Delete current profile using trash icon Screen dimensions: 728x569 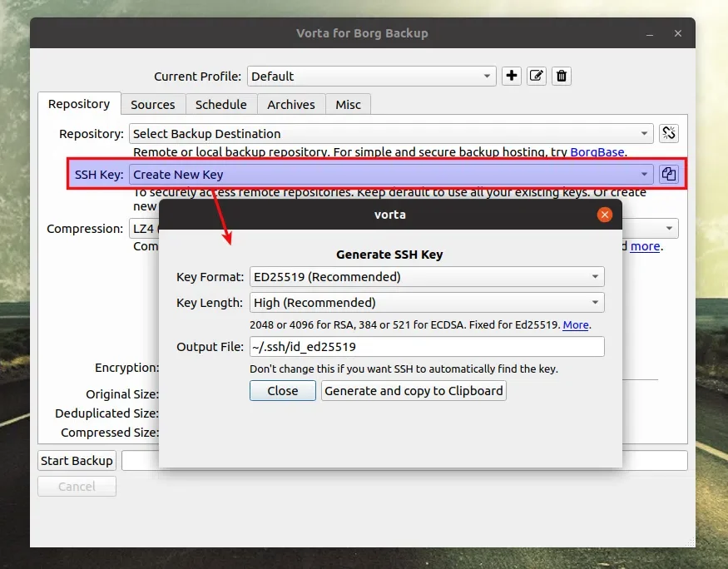[562, 76]
